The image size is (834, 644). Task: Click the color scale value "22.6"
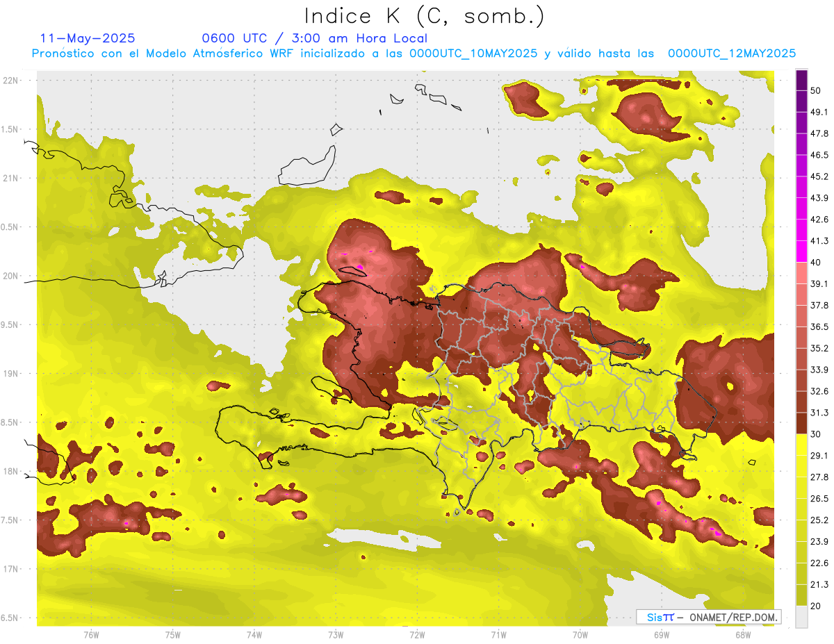click(x=819, y=563)
